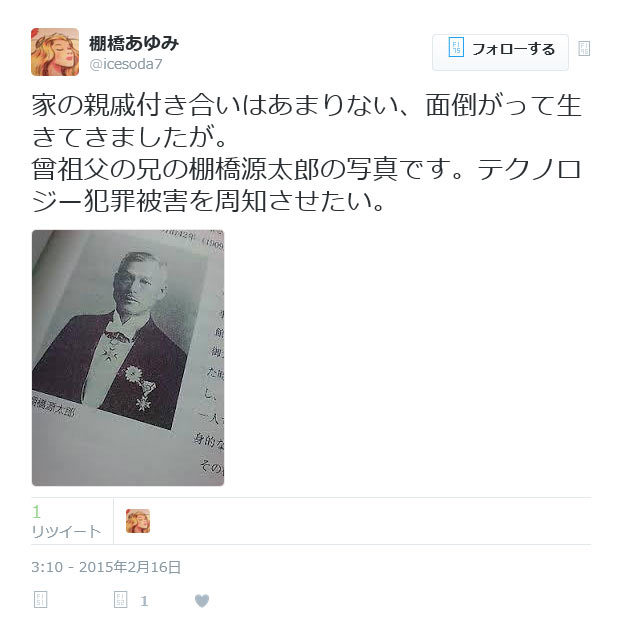Open the more options icon beside the follow button
628x623 pixels.
pos(584,48)
